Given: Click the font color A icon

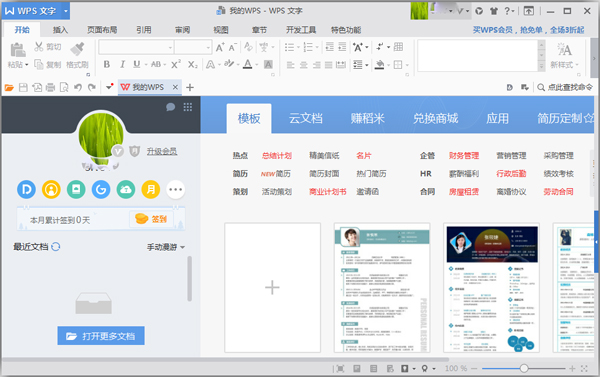Looking at the screenshot, I should pyautogui.click(x=248, y=64).
